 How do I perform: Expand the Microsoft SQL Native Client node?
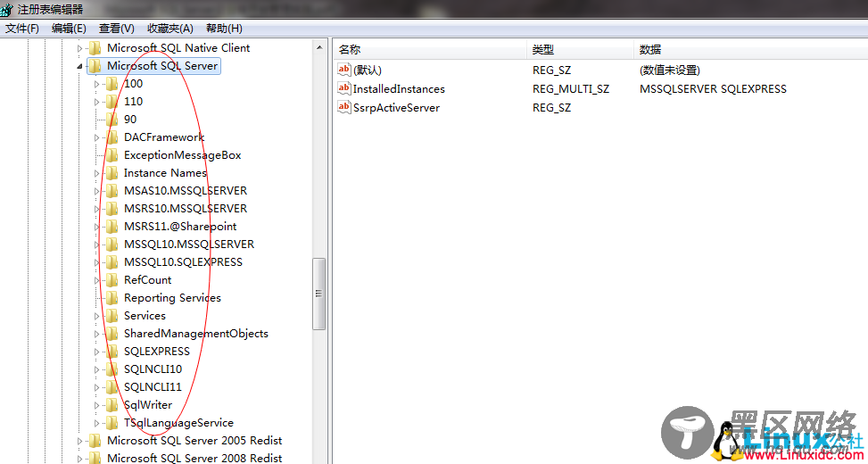(x=79, y=49)
